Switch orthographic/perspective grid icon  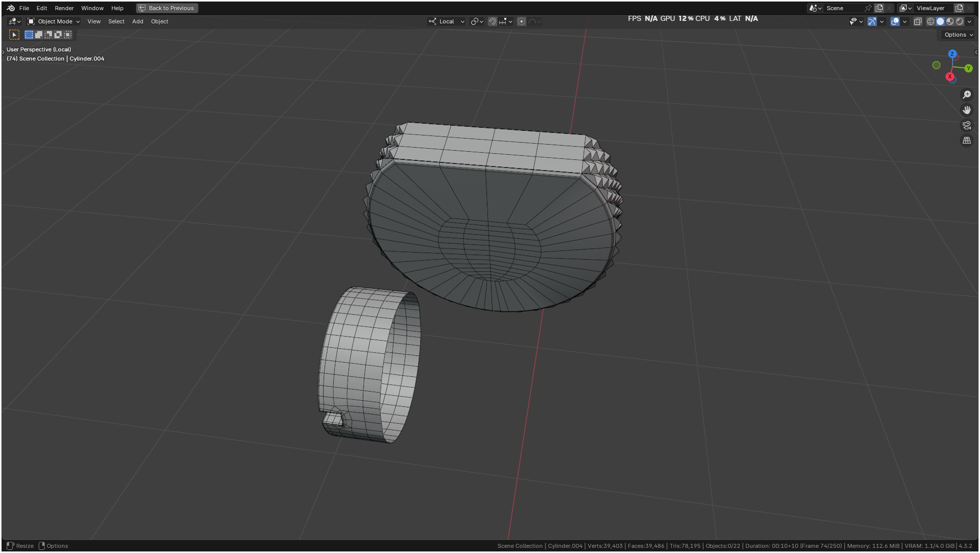967,141
